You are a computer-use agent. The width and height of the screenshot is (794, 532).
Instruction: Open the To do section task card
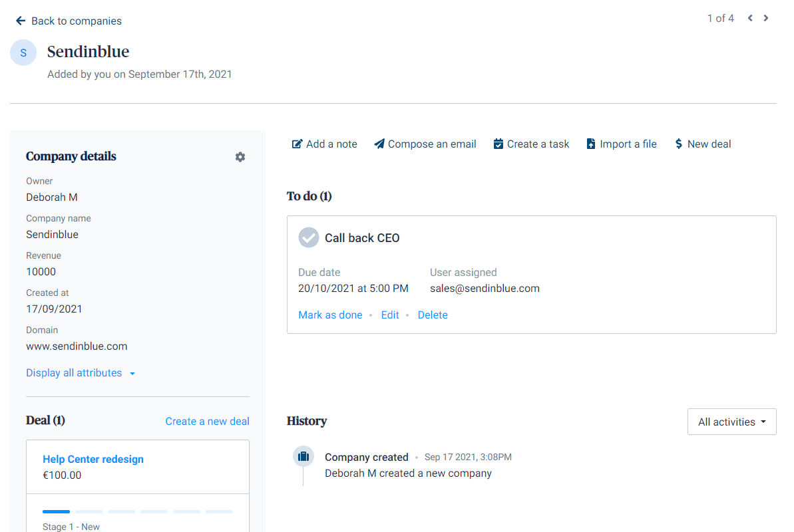(x=531, y=275)
